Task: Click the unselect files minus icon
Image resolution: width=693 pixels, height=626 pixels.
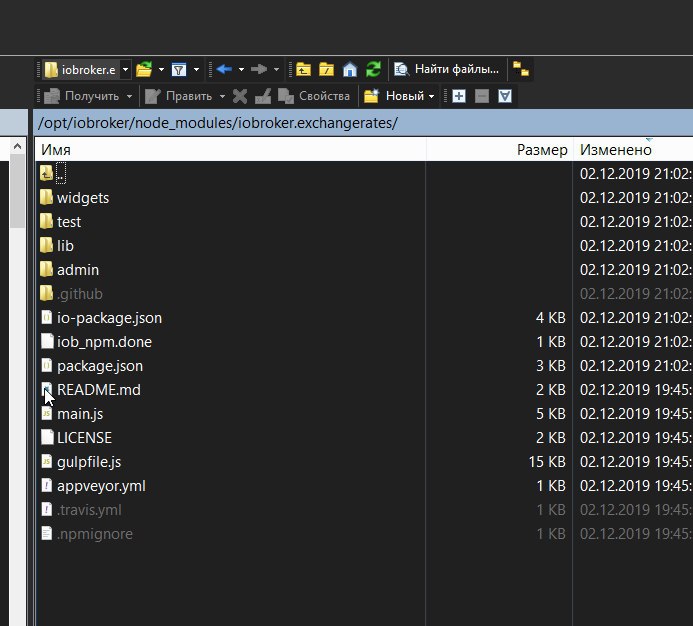Action: pos(482,96)
